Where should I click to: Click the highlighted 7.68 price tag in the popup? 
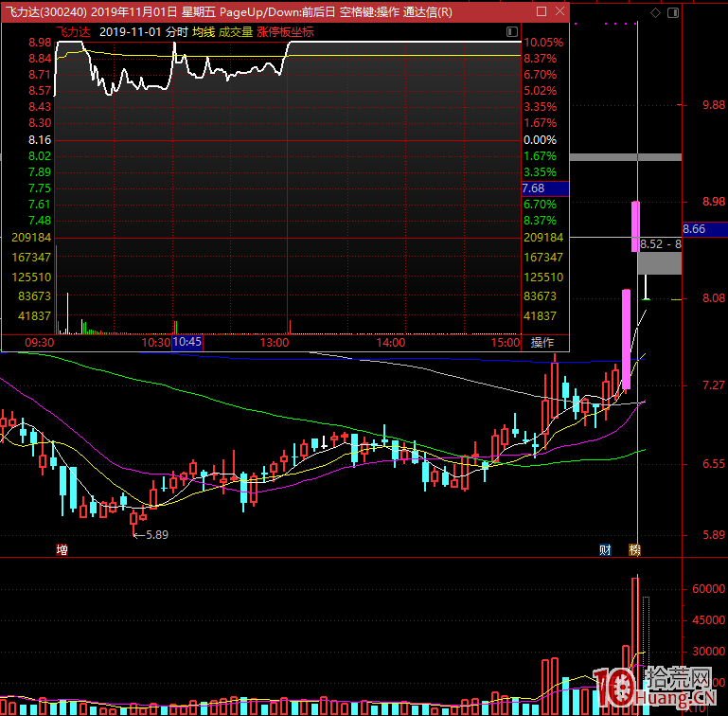tap(545, 188)
